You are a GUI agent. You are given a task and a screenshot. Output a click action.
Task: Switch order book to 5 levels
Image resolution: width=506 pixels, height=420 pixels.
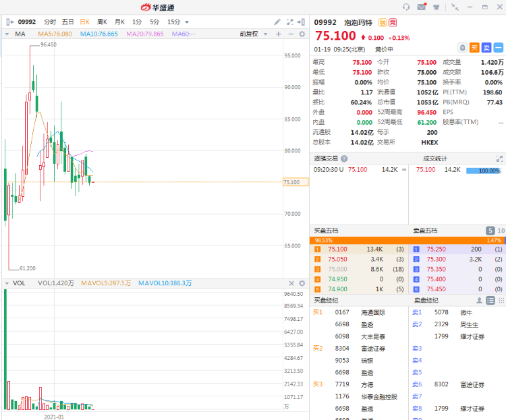coord(490,231)
